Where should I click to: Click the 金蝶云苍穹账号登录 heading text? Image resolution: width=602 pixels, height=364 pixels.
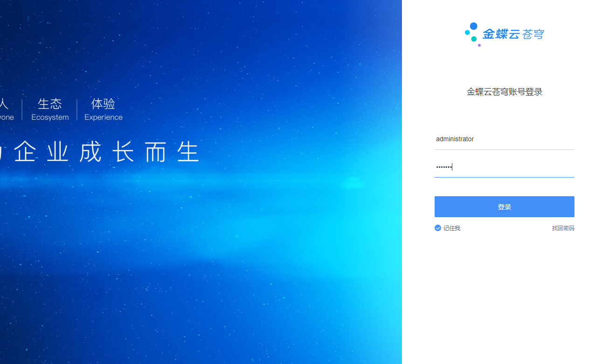click(505, 92)
